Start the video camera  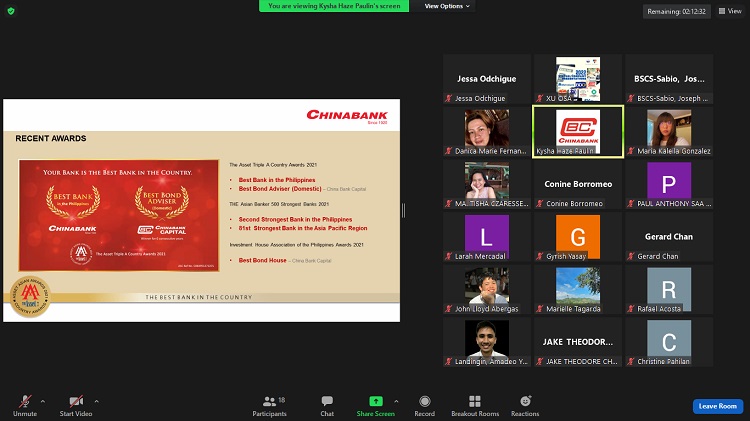(76, 406)
